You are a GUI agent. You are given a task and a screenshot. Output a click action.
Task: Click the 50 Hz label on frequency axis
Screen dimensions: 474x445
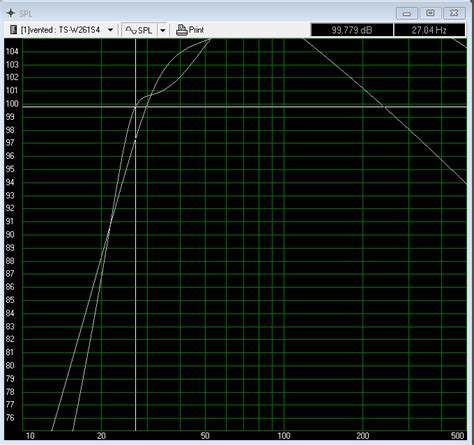205,436
